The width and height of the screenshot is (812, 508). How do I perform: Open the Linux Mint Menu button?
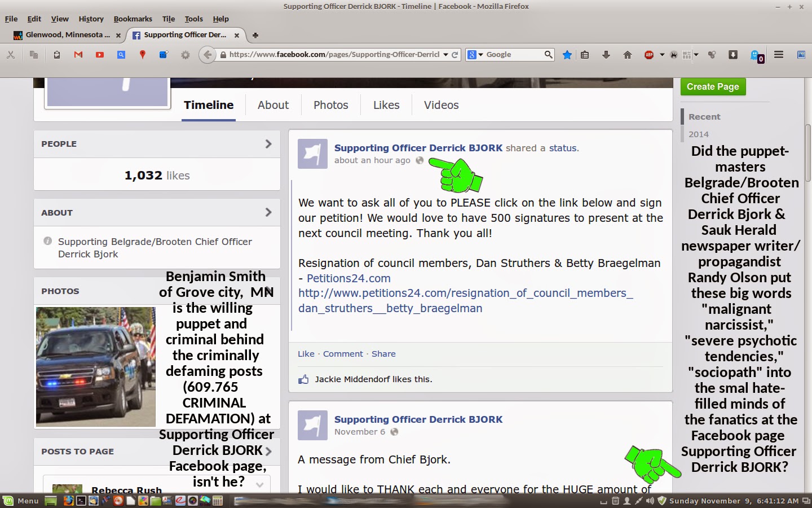coord(21,501)
